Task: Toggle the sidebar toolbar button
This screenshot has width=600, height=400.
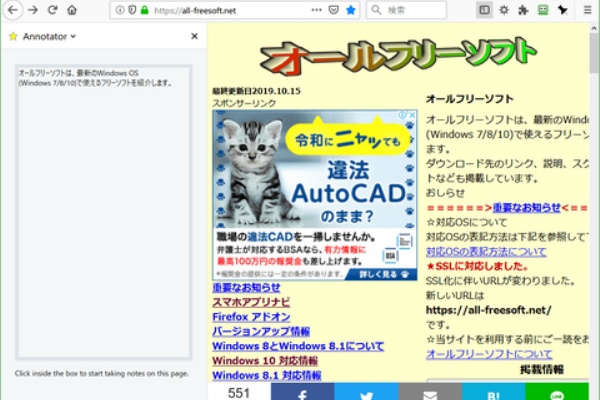Action: [484, 10]
